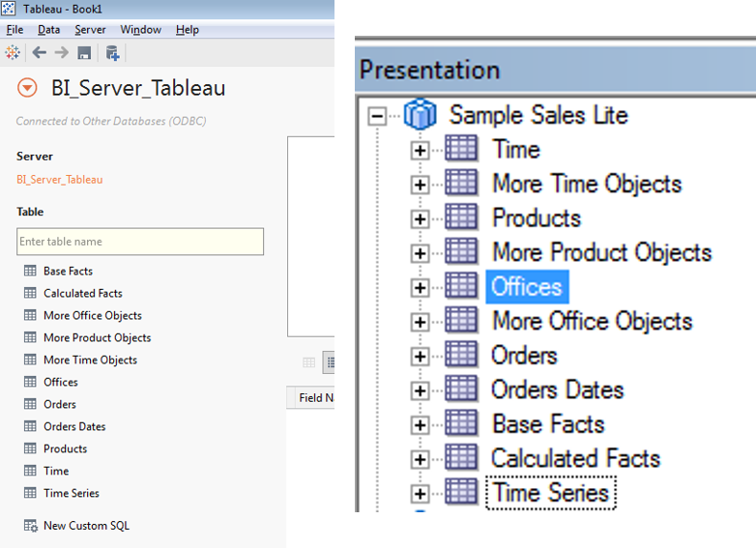The image size is (756, 548).
Task: Click the Tableau start page icon
Action: (x=14, y=52)
